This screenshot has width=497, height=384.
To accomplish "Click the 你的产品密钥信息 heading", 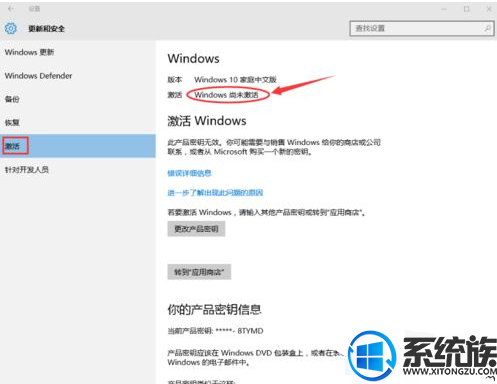I will [x=214, y=309].
